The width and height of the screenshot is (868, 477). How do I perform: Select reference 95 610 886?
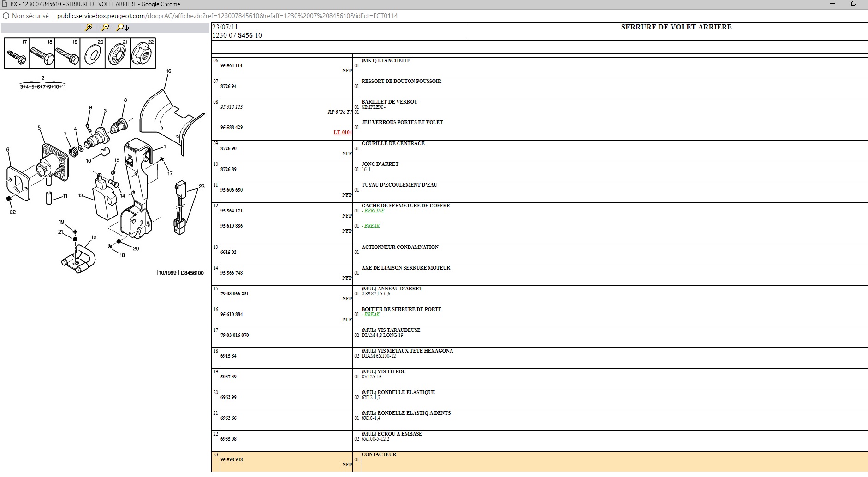(x=232, y=226)
